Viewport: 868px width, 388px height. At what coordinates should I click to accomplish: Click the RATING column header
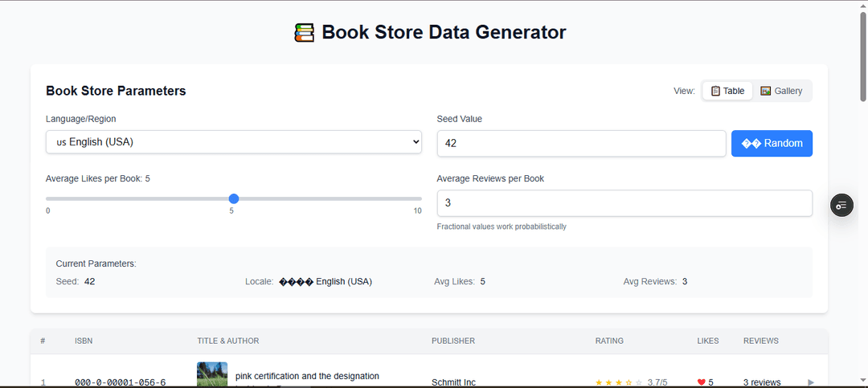point(609,341)
